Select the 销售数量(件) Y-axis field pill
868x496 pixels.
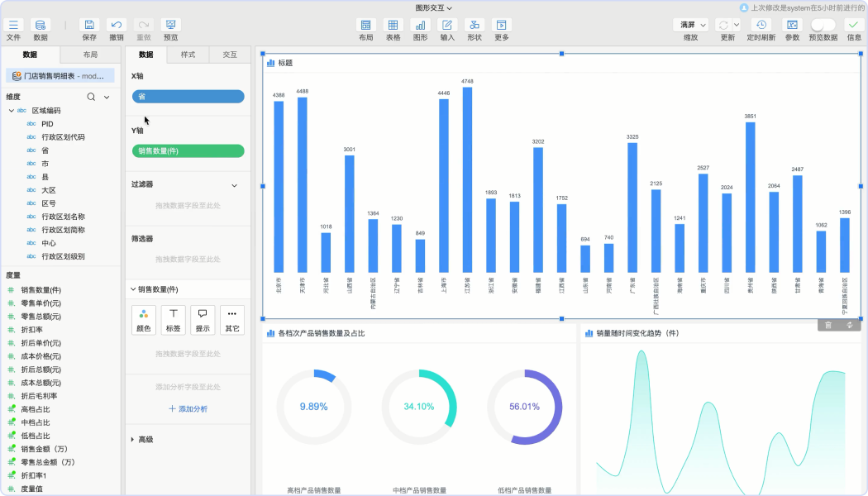(188, 151)
